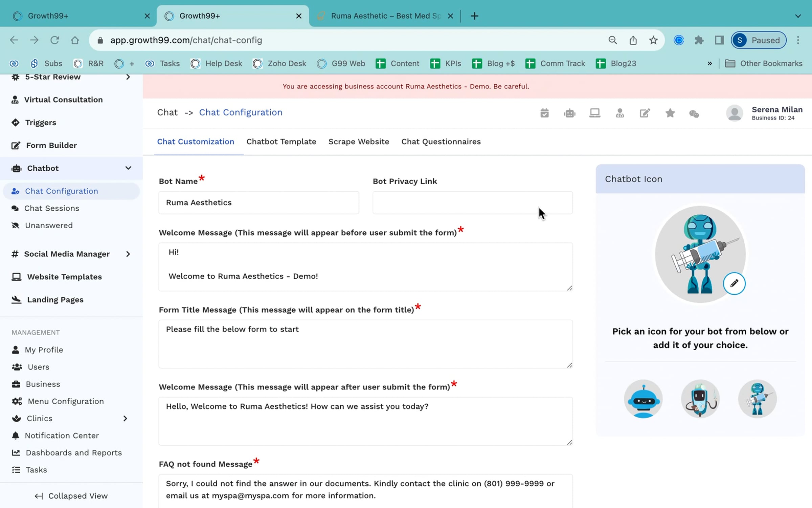This screenshot has height=508, width=812.
Task: Switch to Chat Questionnaires tab
Action: tap(441, 142)
